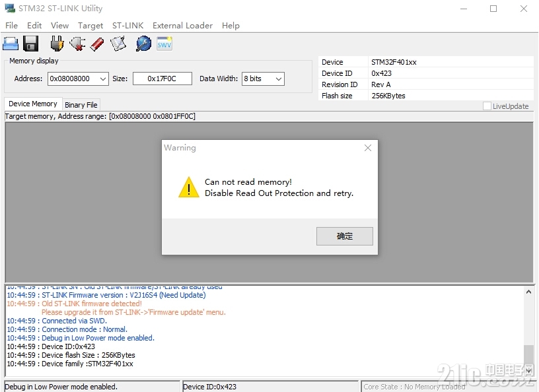
Task: Click the Full chip erase eraser icon
Action: [97, 44]
